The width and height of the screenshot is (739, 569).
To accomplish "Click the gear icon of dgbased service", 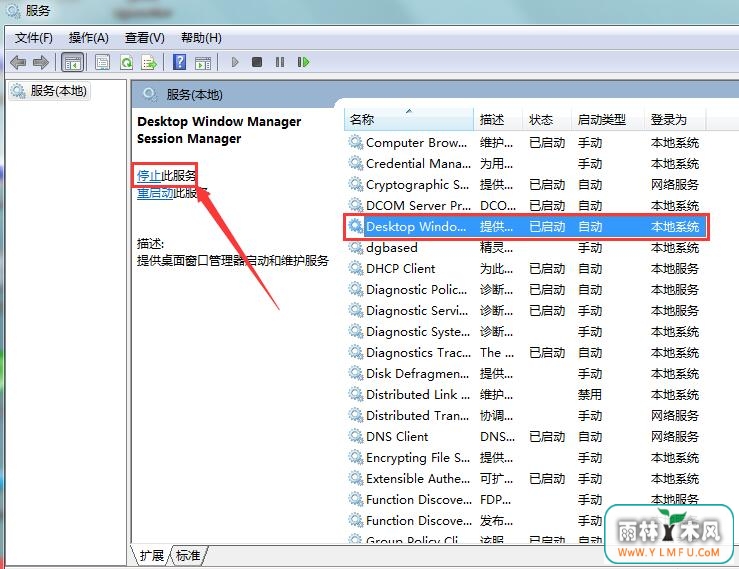I will [x=355, y=247].
